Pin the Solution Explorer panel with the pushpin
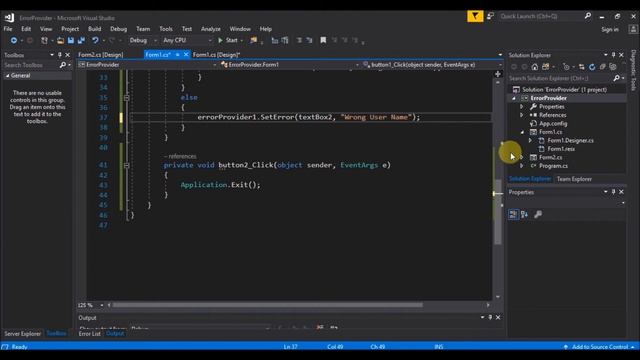 pyautogui.click(x=613, y=55)
